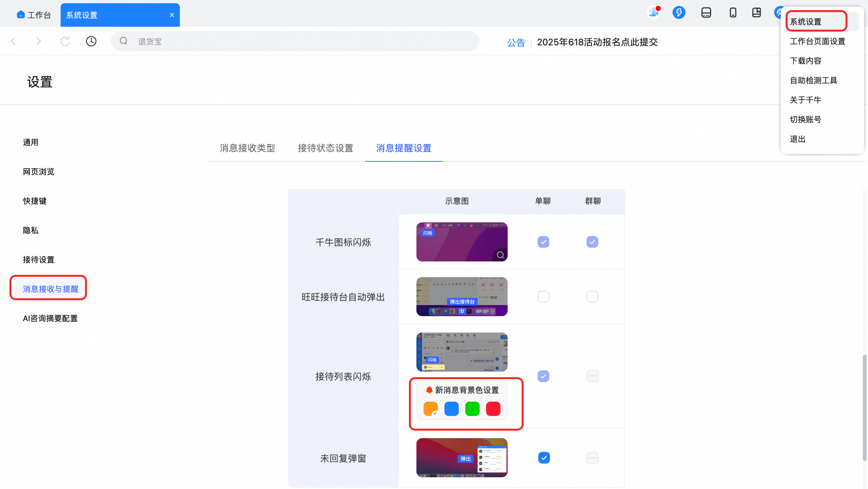Viewport: 868px width, 489px height.
Task: Uncheck 未回复弹窗 单聊 checkbox
Action: (x=543, y=458)
